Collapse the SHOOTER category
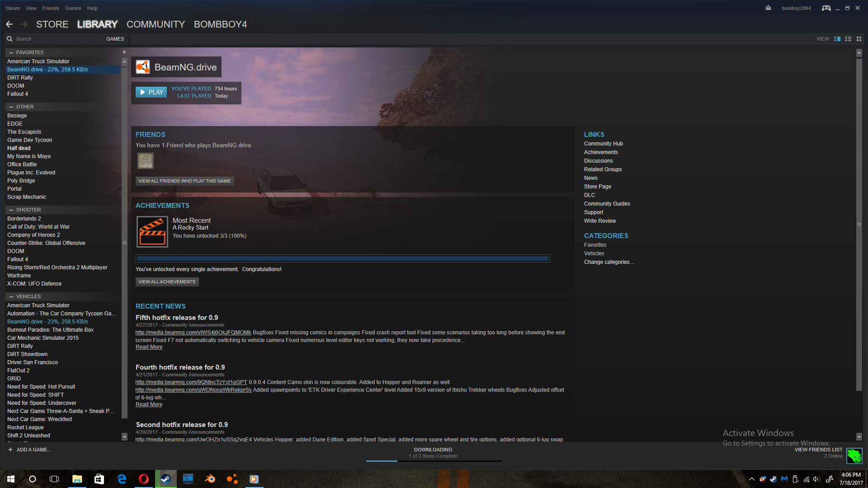Viewport: 868px width, 488px height. click(x=11, y=210)
